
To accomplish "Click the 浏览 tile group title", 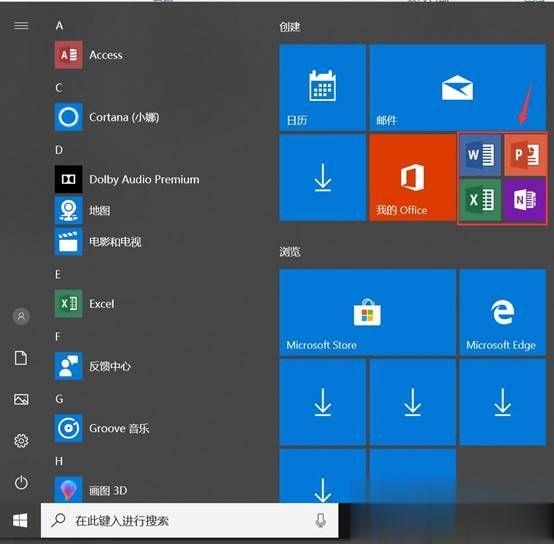I will tap(290, 252).
